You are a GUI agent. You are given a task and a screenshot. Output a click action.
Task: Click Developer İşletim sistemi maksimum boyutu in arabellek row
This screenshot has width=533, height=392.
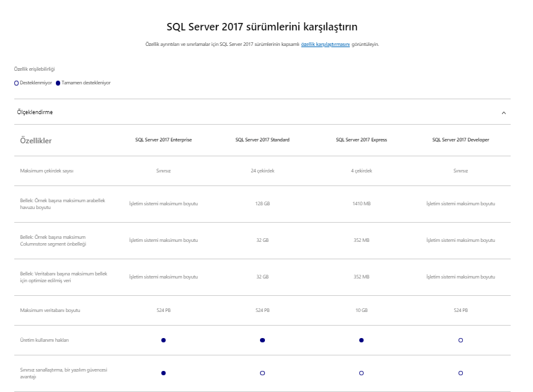coord(460,204)
